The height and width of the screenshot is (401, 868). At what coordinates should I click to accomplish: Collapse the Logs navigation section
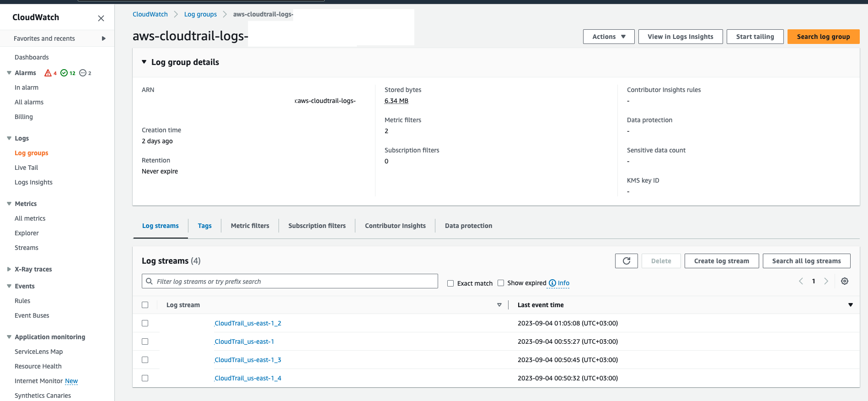coord(9,138)
